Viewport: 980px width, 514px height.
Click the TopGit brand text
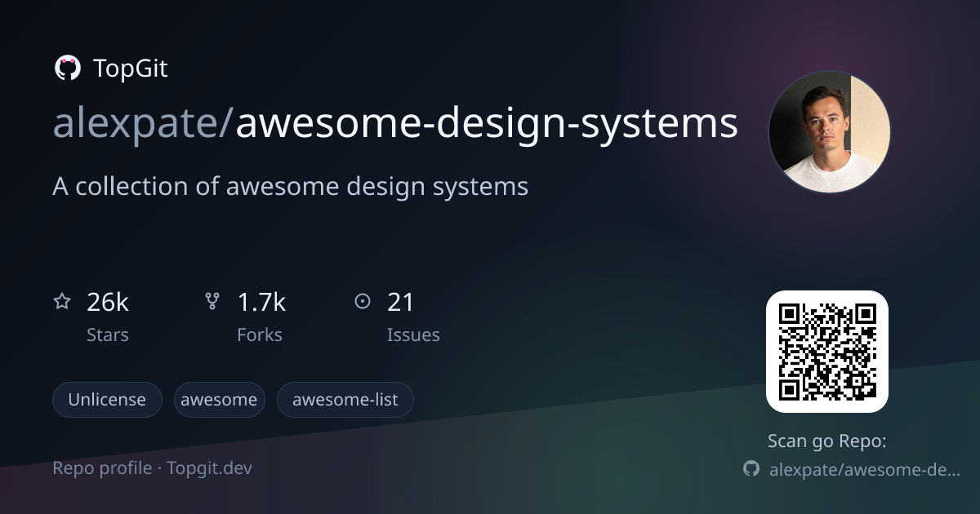tap(131, 69)
